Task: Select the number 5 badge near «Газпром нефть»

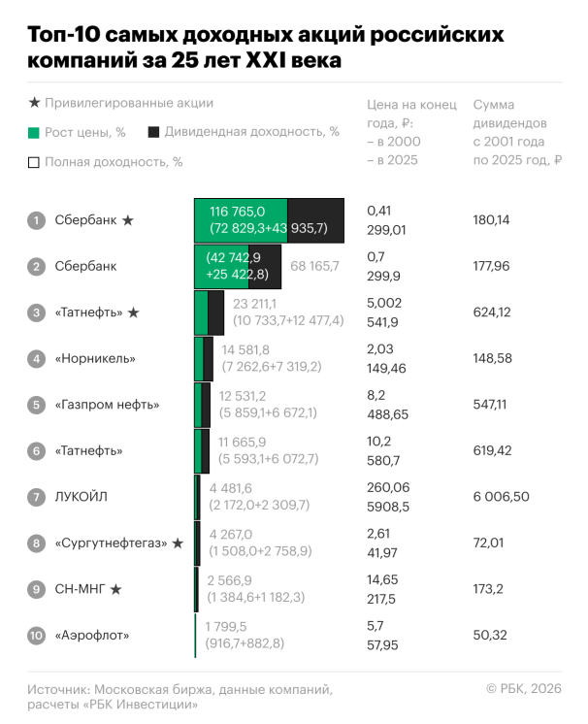Action: click(36, 405)
